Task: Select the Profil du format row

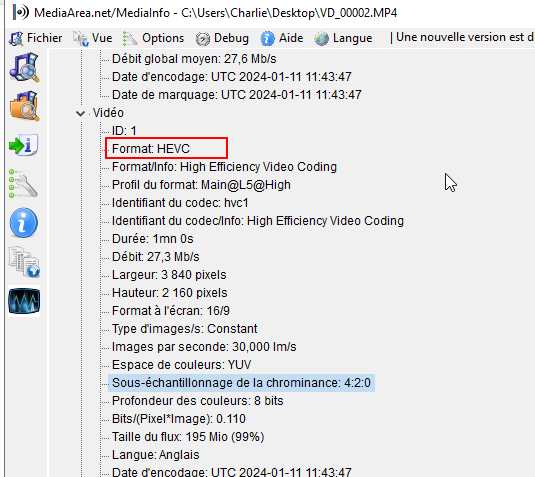Action: [201, 185]
